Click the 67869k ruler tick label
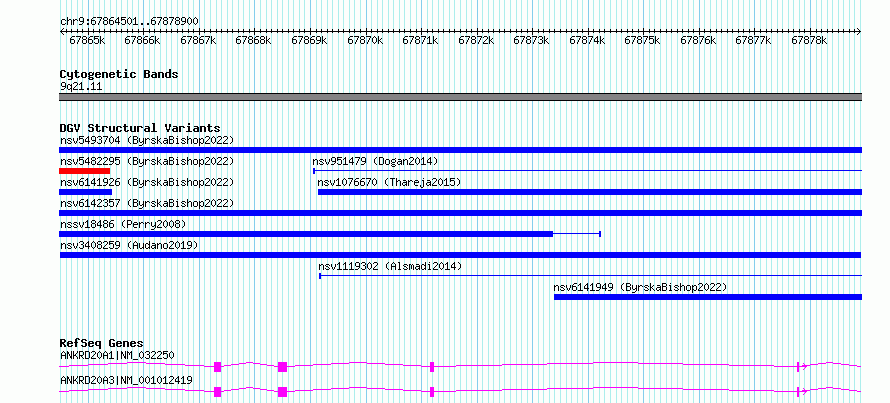This screenshot has height=403, width=890. point(309,40)
